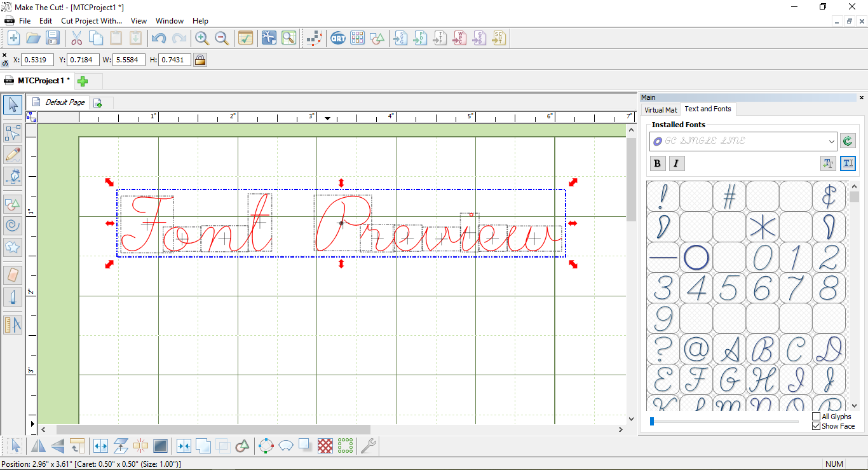Expand the Installed Fonts dropdown
The width and height of the screenshot is (868, 470).
pyautogui.click(x=832, y=141)
